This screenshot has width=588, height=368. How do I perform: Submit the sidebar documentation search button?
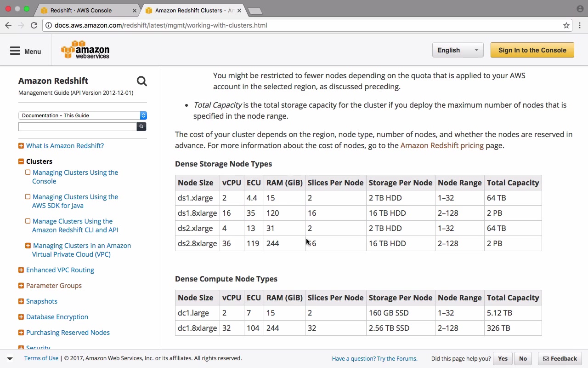141,126
